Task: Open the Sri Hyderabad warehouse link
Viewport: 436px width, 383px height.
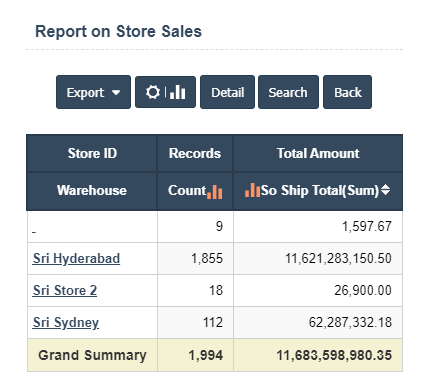Action: coord(76,258)
